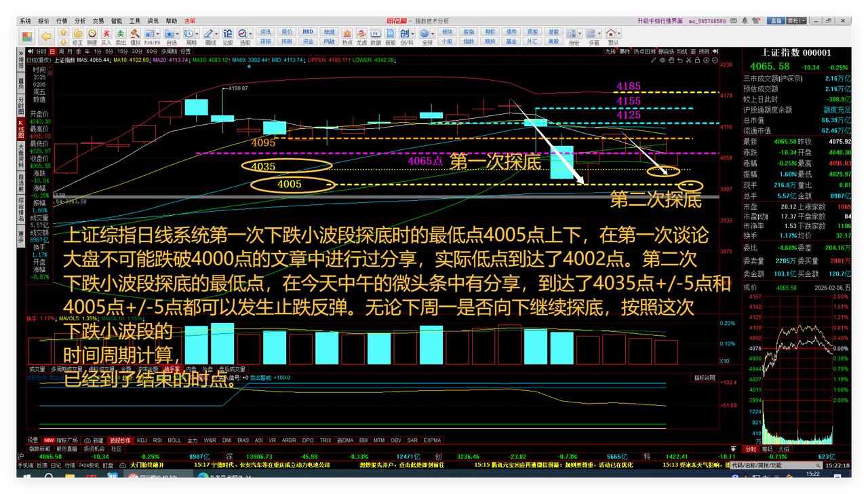Click the 指数新闻 bottom tab
868x494 pixels.
pyautogui.click(x=39, y=449)
